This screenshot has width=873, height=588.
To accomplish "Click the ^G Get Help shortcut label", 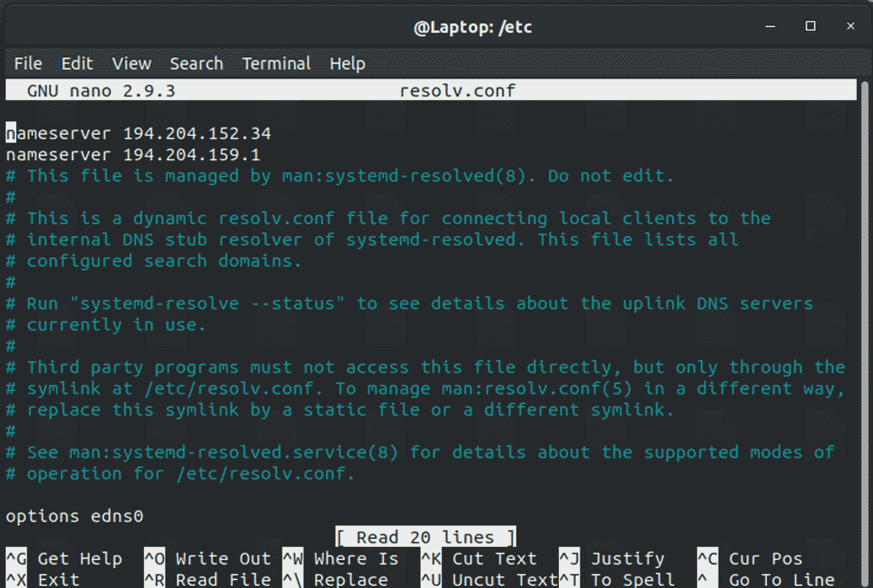I will tap(64, 559).
